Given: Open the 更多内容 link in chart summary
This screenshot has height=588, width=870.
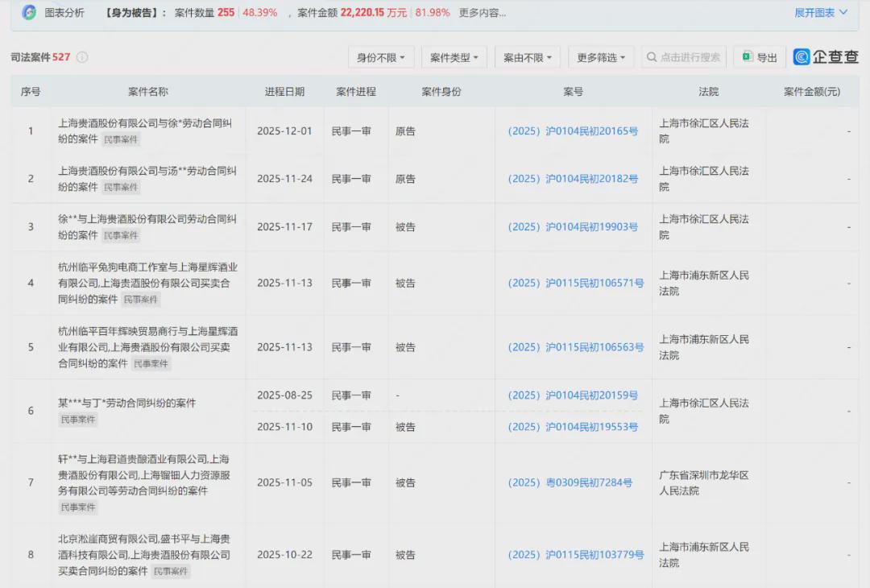Looking at the screenshot, I should [x=483, y=13].
